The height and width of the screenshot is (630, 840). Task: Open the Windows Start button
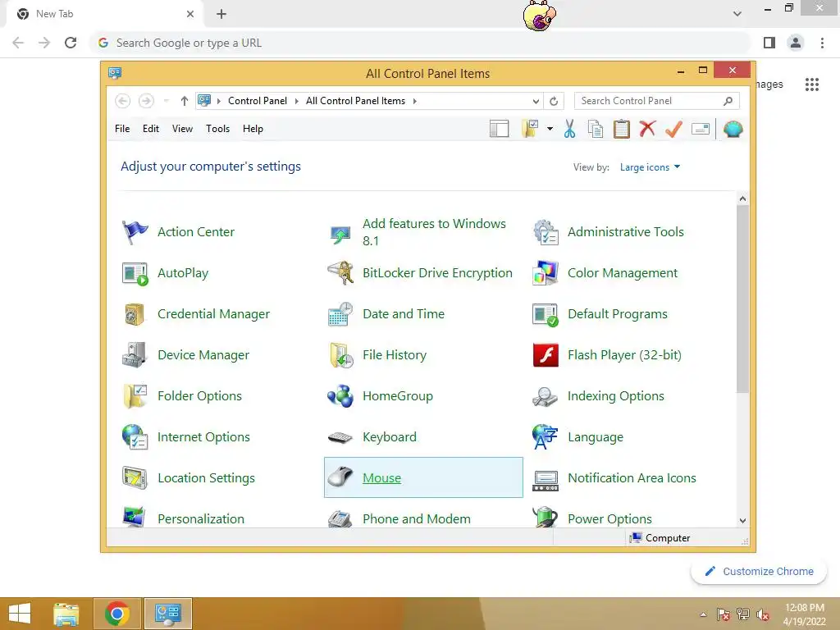point(20,614)
